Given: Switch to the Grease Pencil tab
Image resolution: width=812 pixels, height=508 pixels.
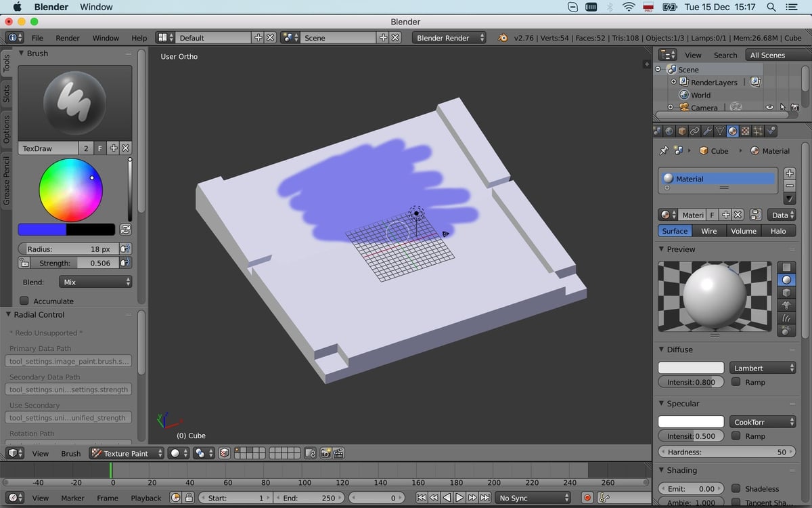Looking at the screenshot, I should (7, 180).
